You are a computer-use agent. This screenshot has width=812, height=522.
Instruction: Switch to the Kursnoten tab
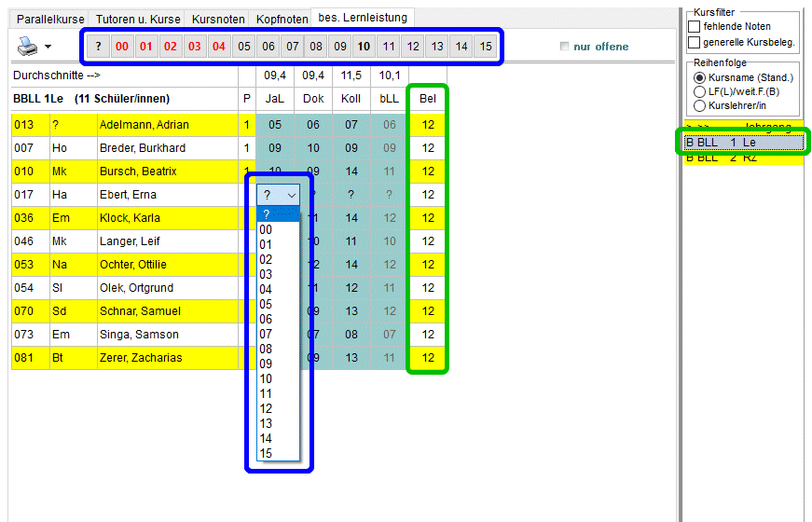tap(216, 19)
